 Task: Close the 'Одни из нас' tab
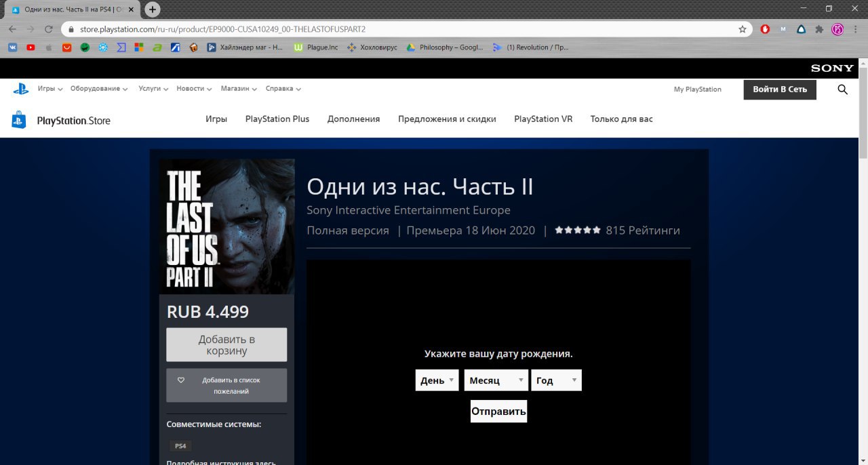pos(131,9)
